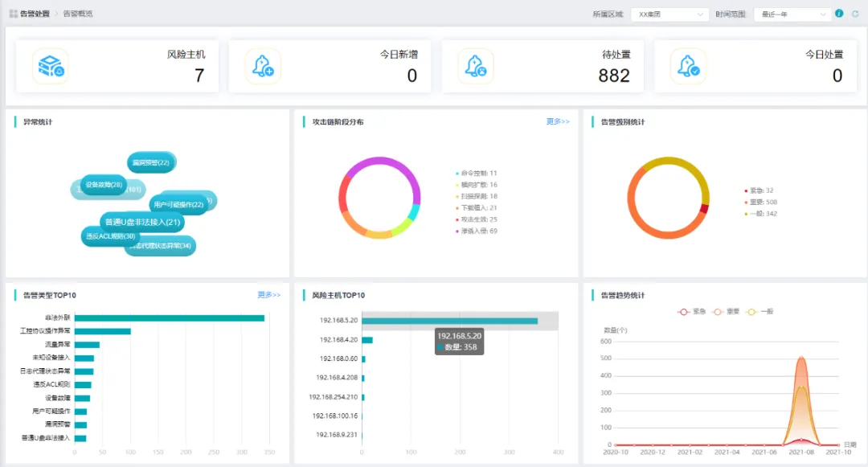Click the 2021-08 peak in trend chart

[801, 358]
